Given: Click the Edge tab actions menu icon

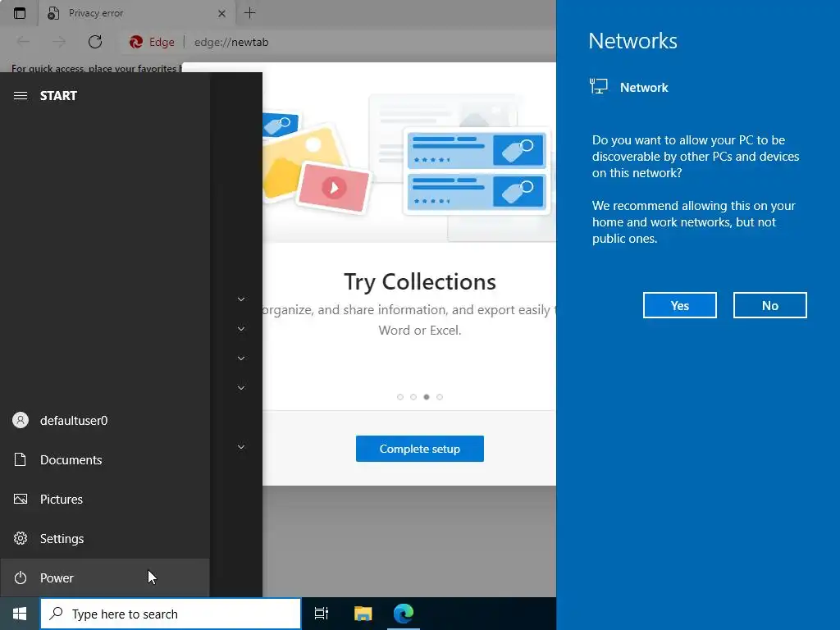Looking at the screenshot, I should pyautogui.click(x=20, y=13).
